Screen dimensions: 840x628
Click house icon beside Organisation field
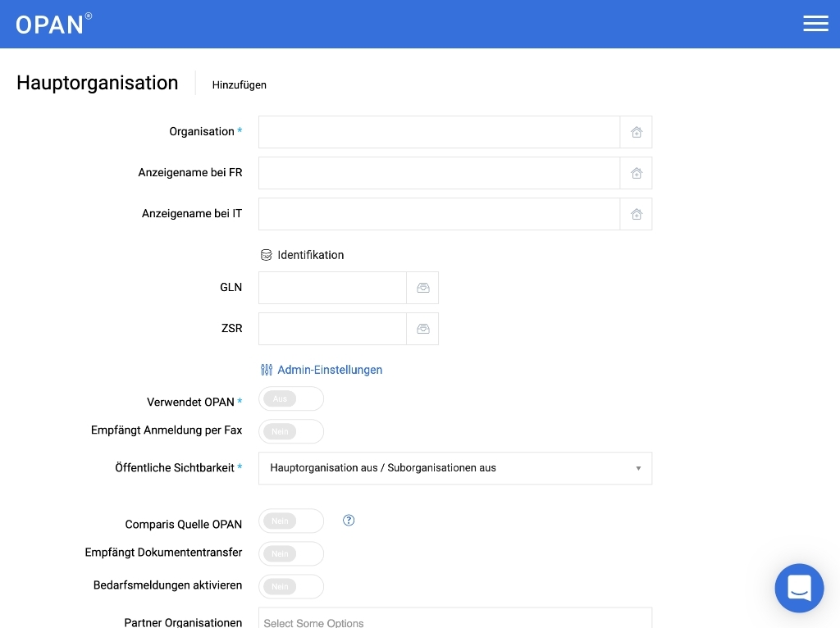(636, 132)
